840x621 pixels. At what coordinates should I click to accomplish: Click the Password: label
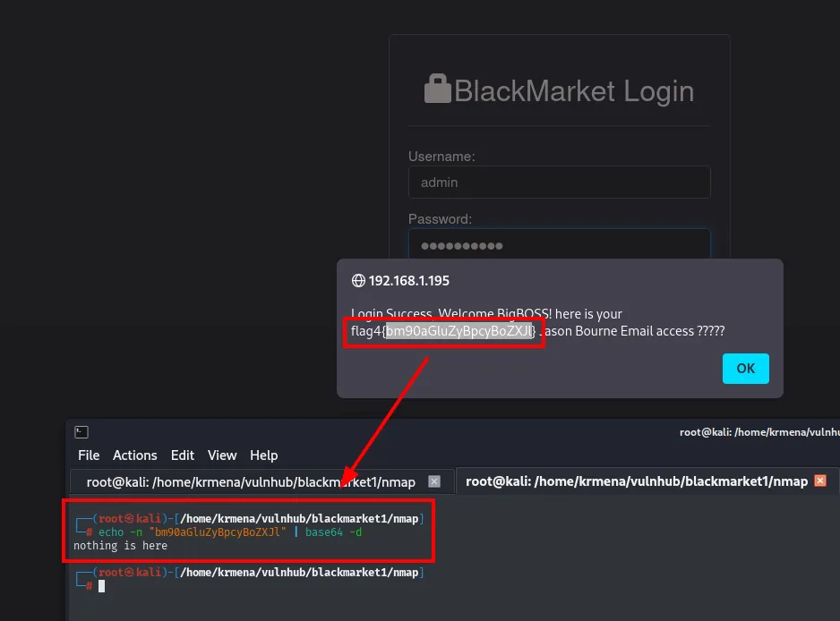point(440,219)
